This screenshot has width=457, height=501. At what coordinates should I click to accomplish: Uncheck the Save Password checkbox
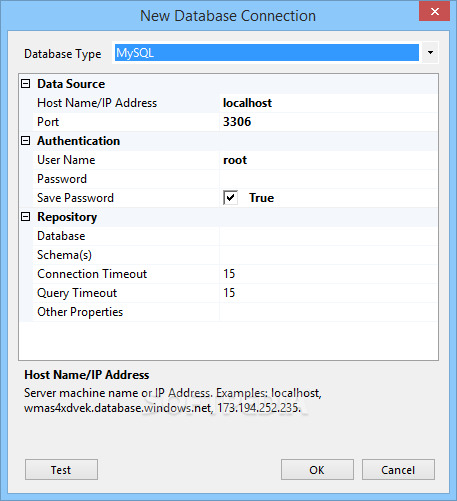(230, 198)
